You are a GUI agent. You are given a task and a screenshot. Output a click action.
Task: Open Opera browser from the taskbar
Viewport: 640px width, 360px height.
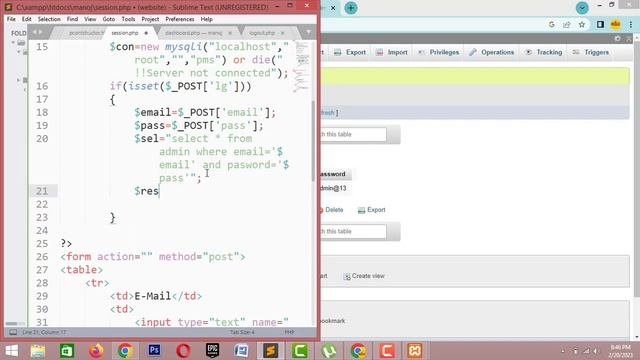(x=183, y=351)
